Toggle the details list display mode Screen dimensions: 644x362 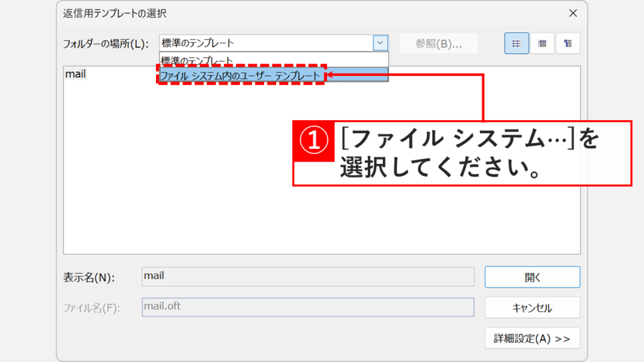(x=542, y=43)
